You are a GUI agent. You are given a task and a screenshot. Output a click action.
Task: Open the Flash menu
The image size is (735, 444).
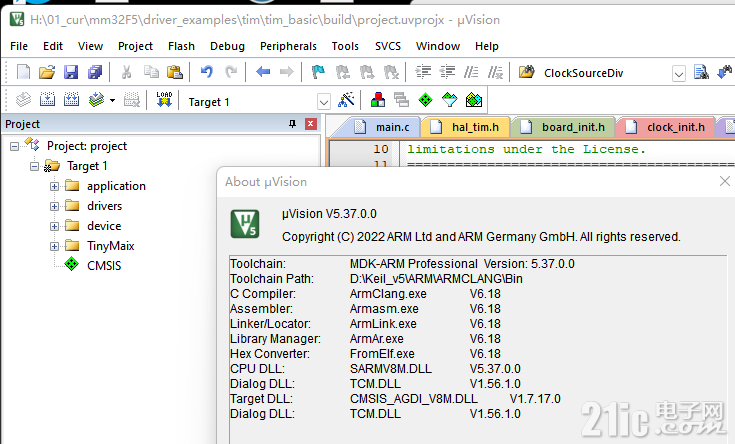(181, 46)
